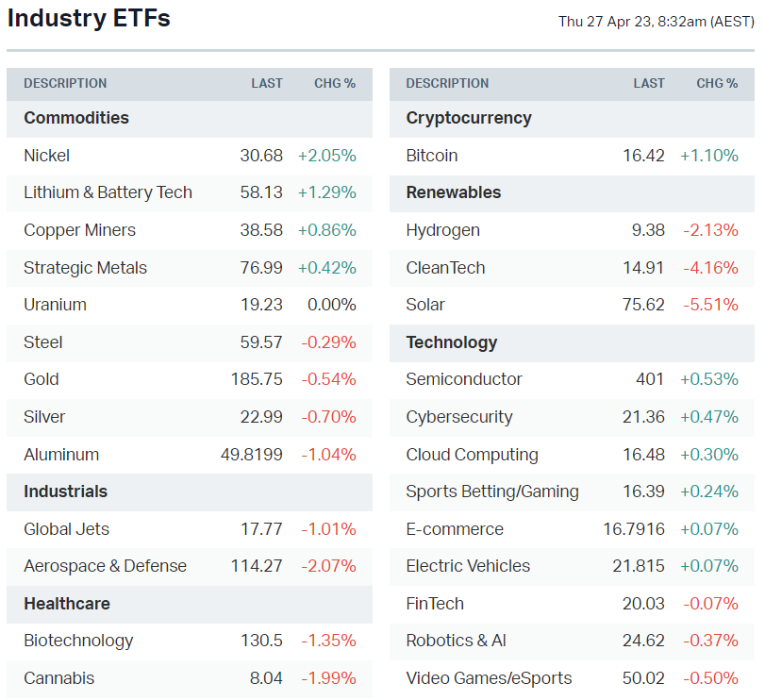Click Robotics & AI ETF
765x700 pixels.
coord(456,641)
